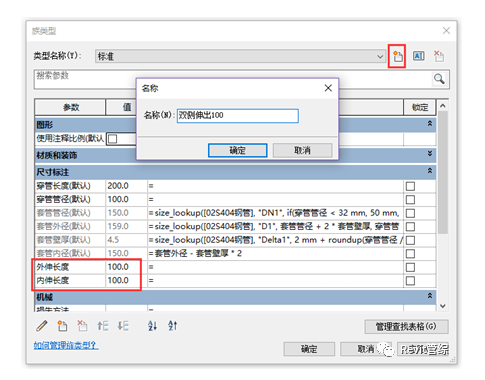Click 确定 in the 名称 dialog
This screenshot has height=380, width=485.
click(x=237, y=150)
